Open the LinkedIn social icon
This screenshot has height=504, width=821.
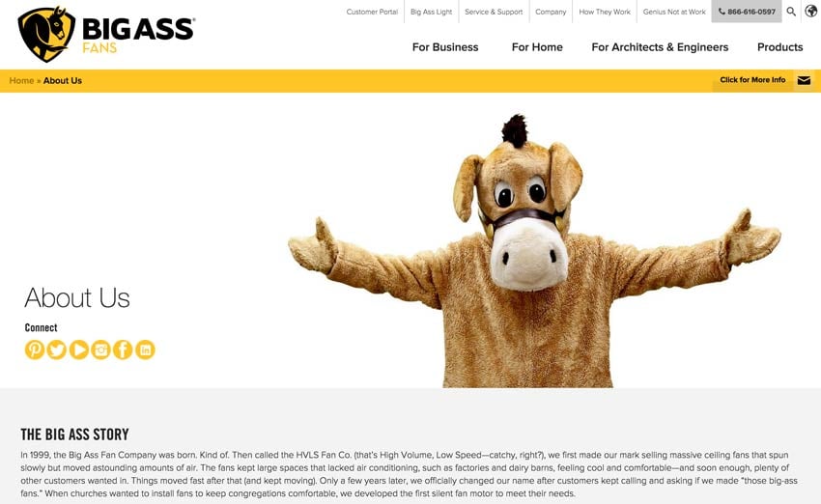pyautogui.click(x=146, y=350)
